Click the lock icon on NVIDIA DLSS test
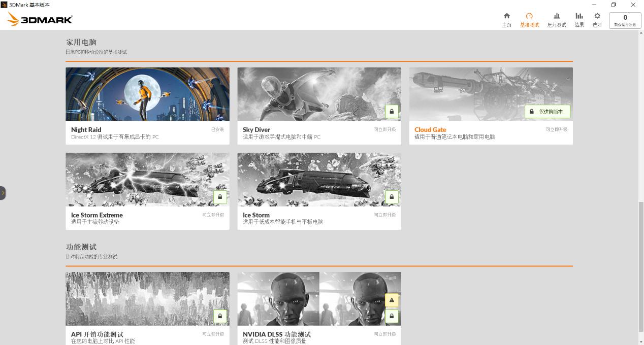 (x=392, y=316)
